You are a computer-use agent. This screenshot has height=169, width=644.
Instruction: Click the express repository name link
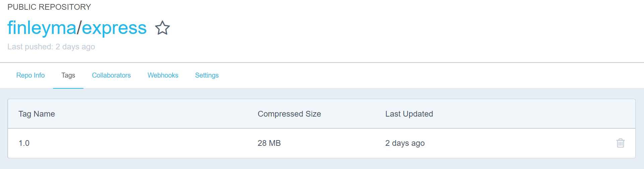114,28
